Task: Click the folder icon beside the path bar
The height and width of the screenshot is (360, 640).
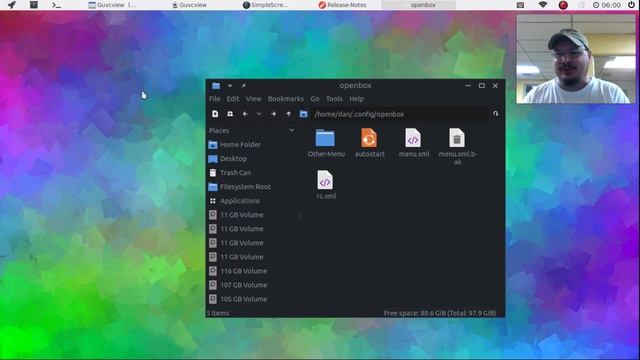Action: click(x=303, y=114)
